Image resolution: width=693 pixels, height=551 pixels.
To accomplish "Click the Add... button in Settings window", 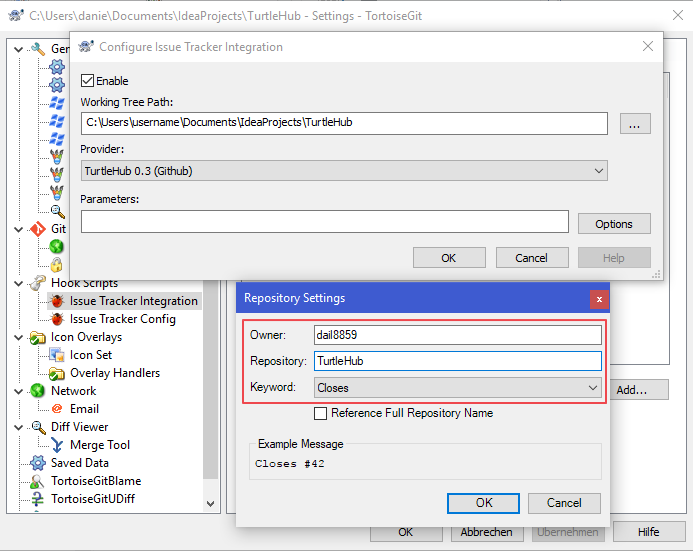I will coord(639,390).
